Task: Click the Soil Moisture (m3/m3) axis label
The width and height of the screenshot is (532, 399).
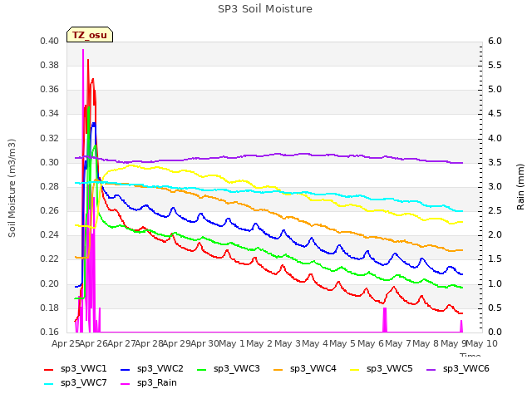Action: pos(12,188)
